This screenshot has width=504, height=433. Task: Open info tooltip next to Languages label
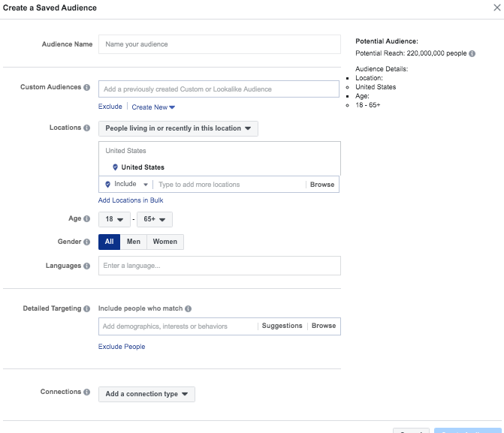(87, 266)
